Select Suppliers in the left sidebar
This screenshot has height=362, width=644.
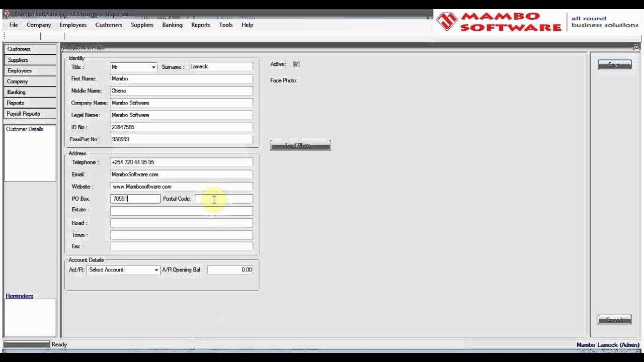click(x=30, y=60)
